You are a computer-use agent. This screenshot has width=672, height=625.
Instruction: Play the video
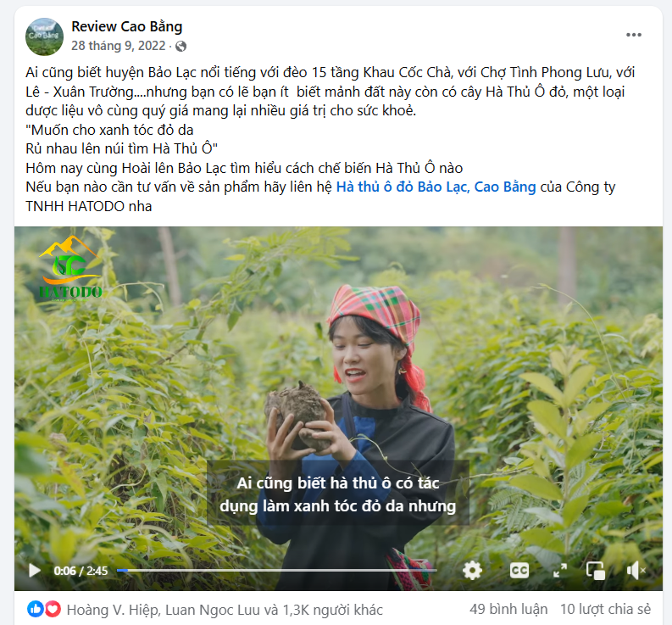(x=34, y=571)
